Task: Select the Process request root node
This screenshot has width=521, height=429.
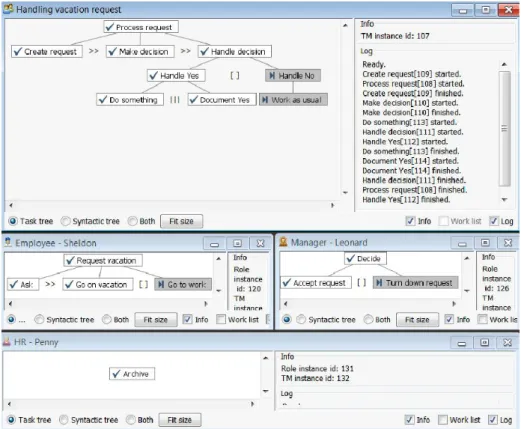Action: point(141,27)
